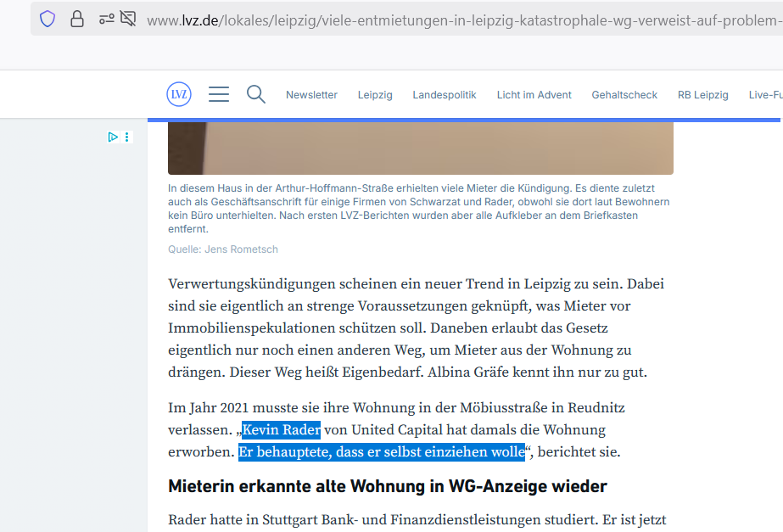The width and height of the screenshot is (783, 532).
Task: Open the Newsletter nav item
Action: point(311,95)
